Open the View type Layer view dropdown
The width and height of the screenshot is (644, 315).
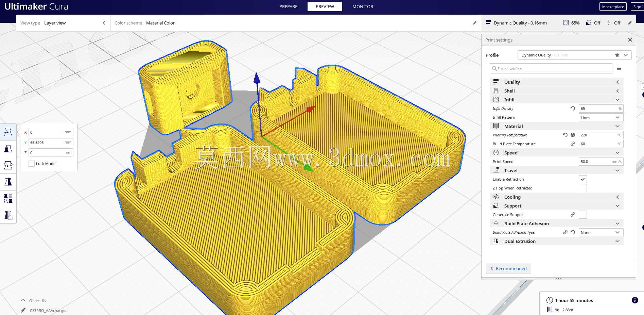tap(63, 23)
